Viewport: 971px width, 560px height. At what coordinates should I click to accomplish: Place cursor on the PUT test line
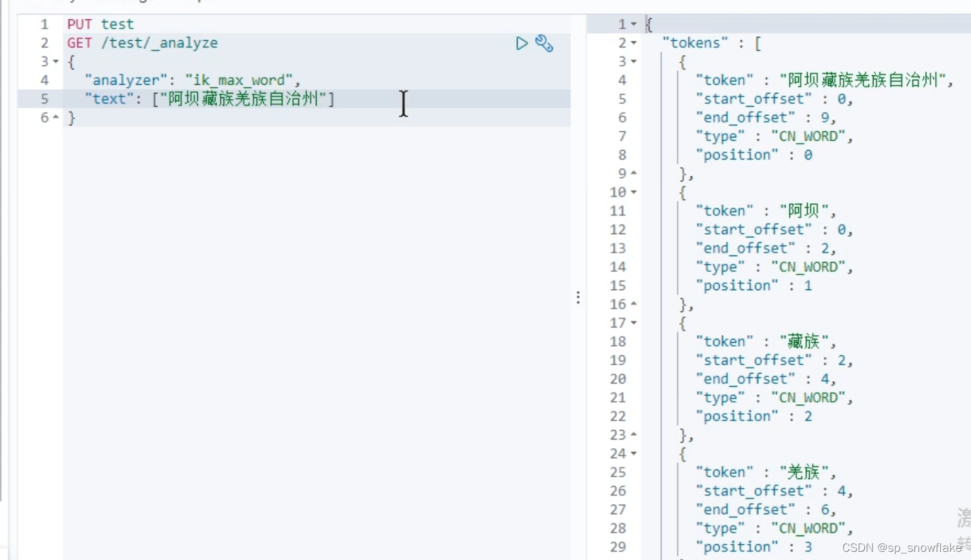tap(100, 24)
